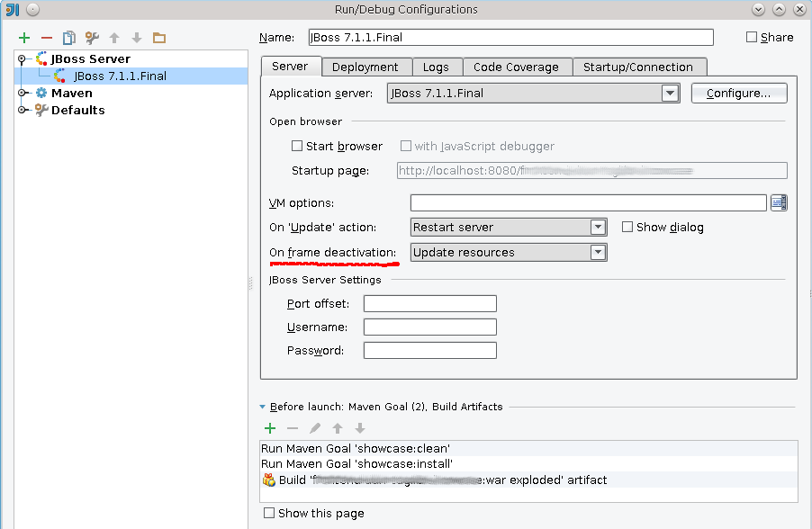Screen dimensions: 812x529
Task: Select Run Maven Goal 'showcase:install' row
Action: 528,464
